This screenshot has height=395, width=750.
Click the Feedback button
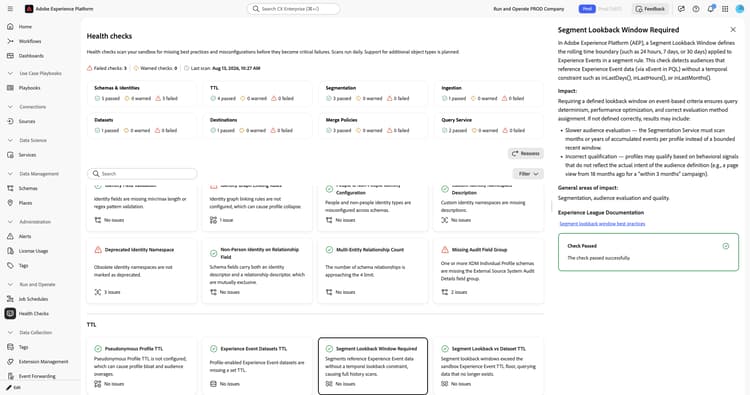650,9
